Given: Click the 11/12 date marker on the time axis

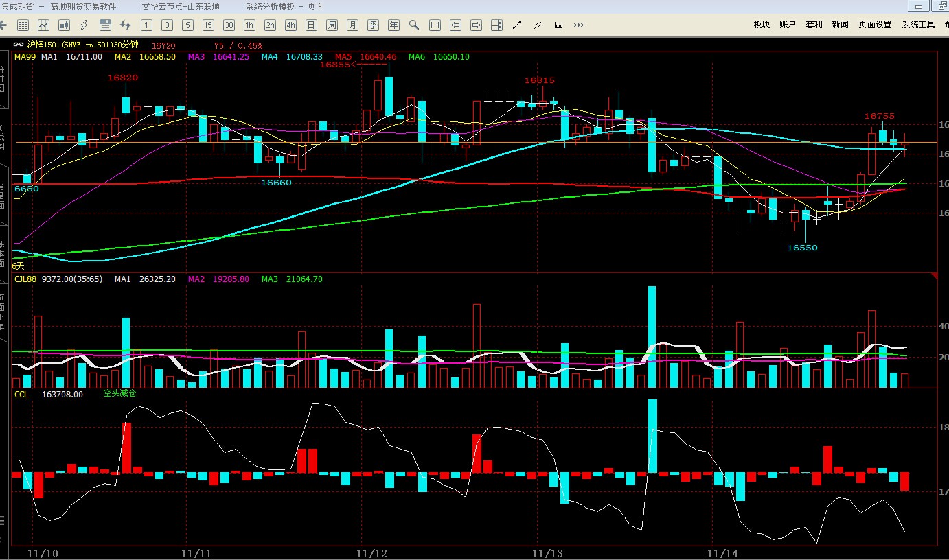Looking at the screenshot, I should pos(372,552).
